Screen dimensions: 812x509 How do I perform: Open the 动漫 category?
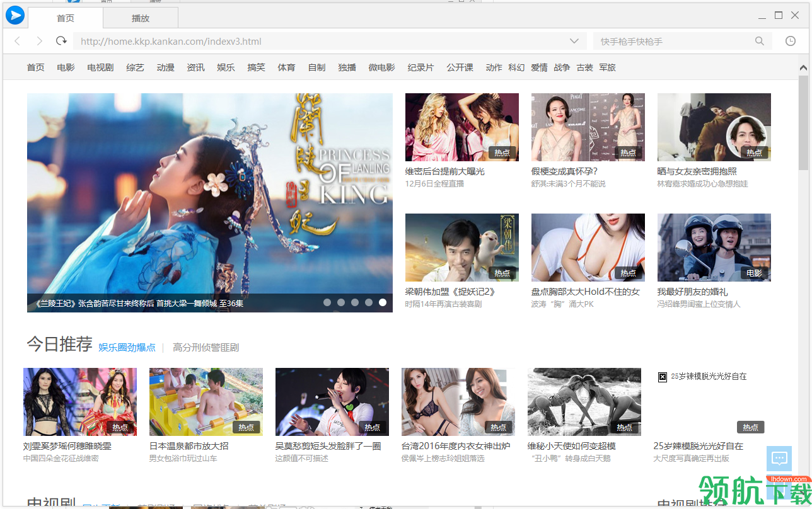click(165, 67)
